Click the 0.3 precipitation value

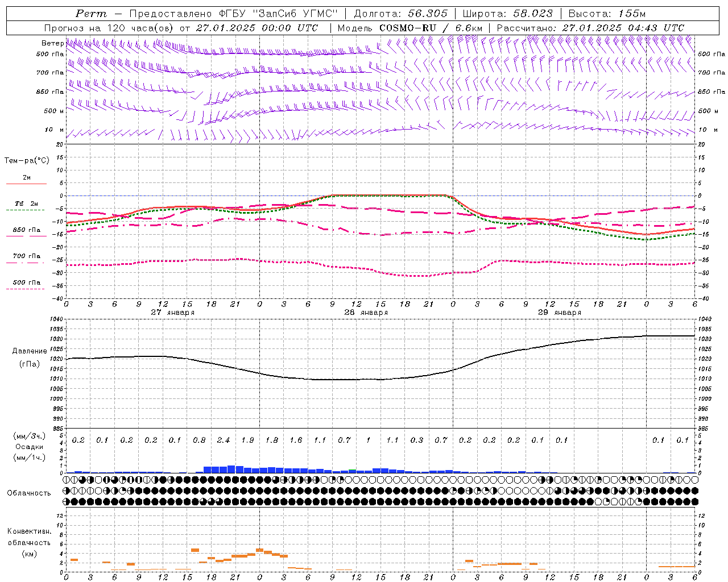click(x=417, y=440)
